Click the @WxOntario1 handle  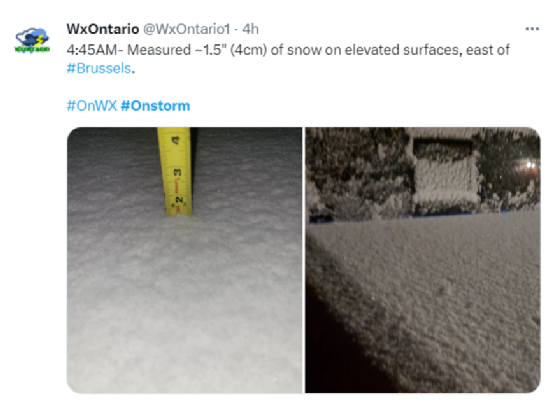coord(187,29)
